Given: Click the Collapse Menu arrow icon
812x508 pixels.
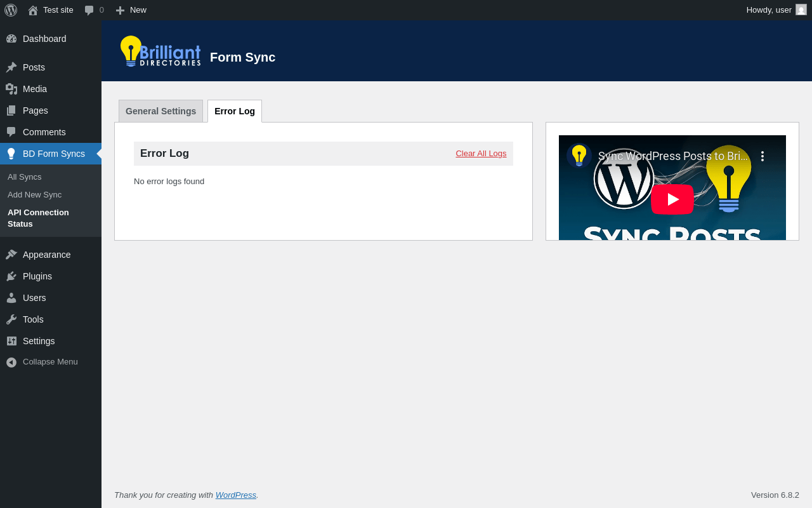Looking at the screenshot, I should tap(11, 362).
